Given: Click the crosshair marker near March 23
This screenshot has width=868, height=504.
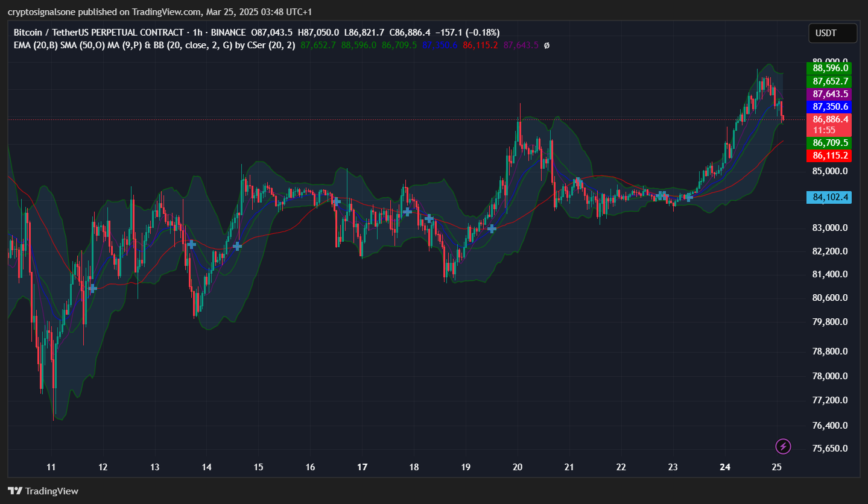Looking at the screenshot, I should [689, 197].
